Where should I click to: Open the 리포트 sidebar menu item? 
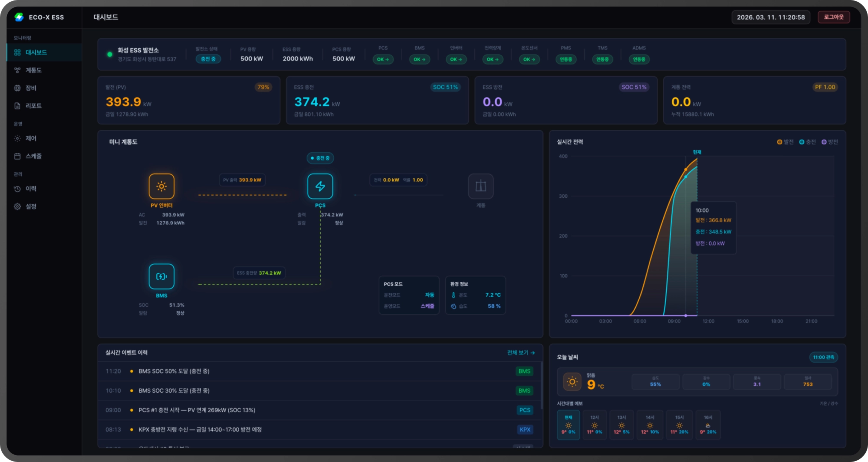point(44,105)
